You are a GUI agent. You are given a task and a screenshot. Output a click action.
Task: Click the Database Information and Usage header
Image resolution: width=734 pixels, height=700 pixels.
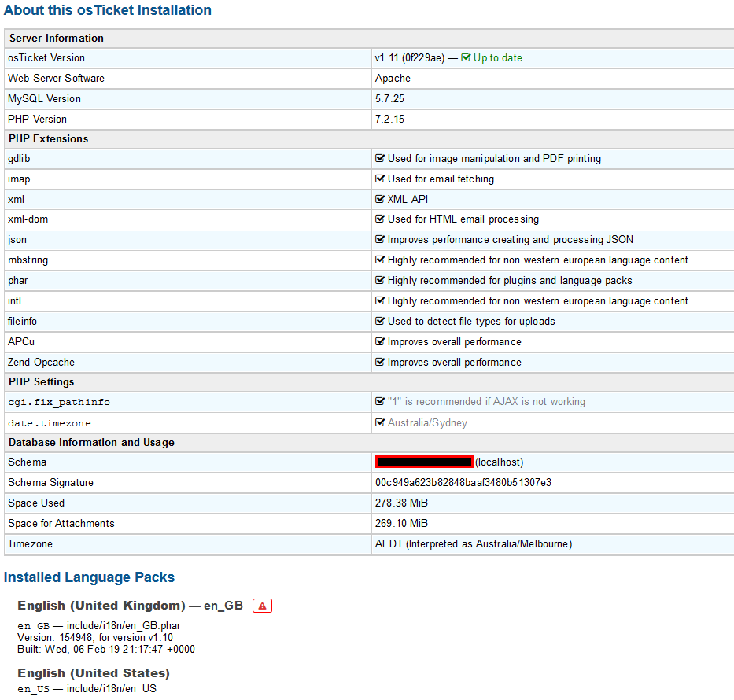click(x=91, y=443)
